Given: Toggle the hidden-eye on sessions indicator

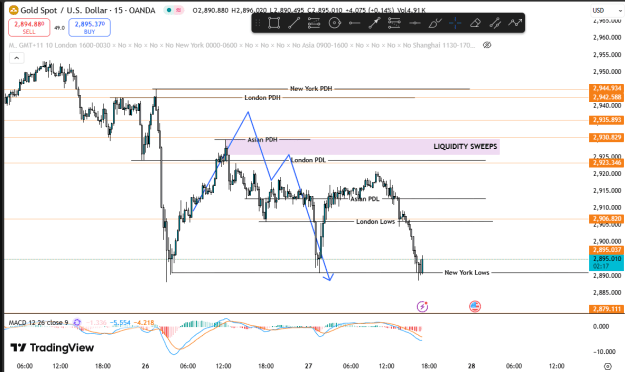Looking at the screenshot, I should 487,45.
